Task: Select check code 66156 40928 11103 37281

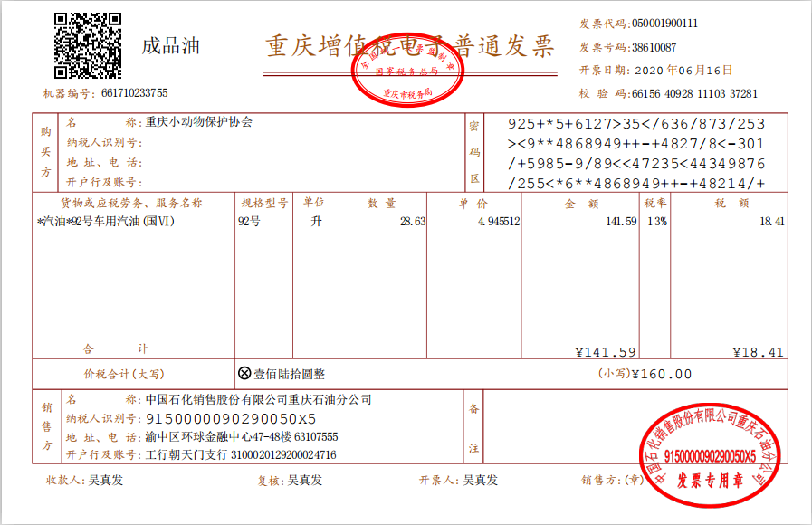Action: (x=694, y=94)
